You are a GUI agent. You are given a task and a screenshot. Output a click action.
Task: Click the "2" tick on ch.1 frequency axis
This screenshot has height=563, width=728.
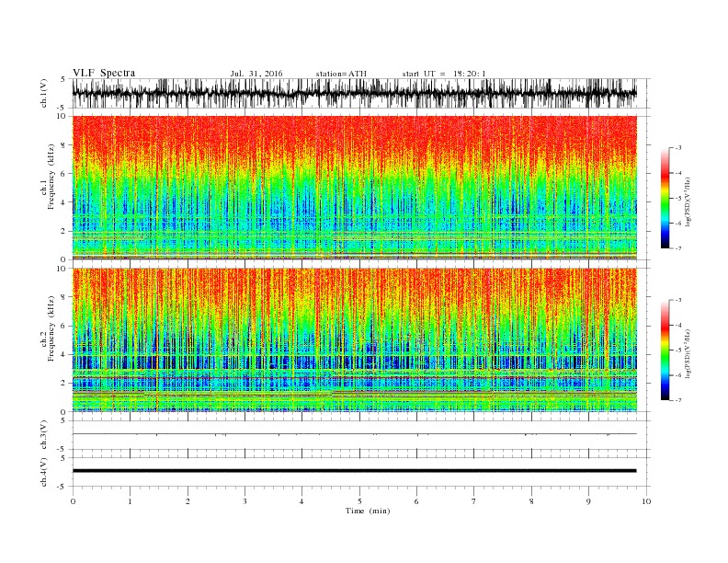(x=64, y=231)
